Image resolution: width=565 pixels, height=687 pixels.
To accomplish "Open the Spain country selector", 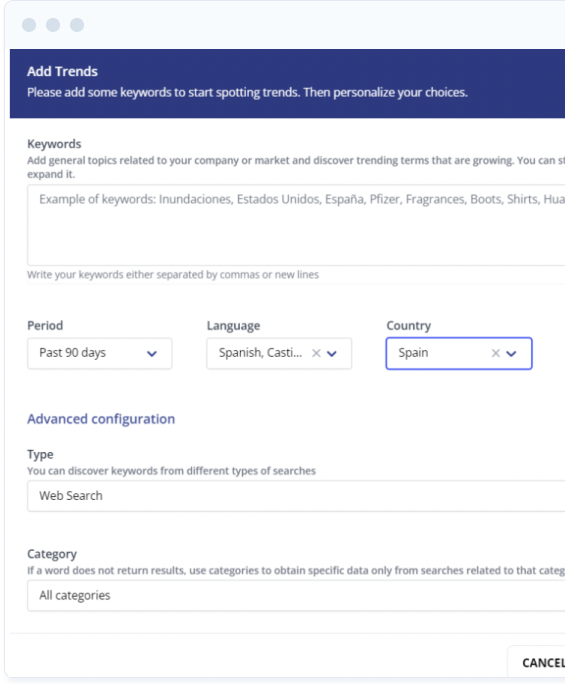I will click(459, 353).
